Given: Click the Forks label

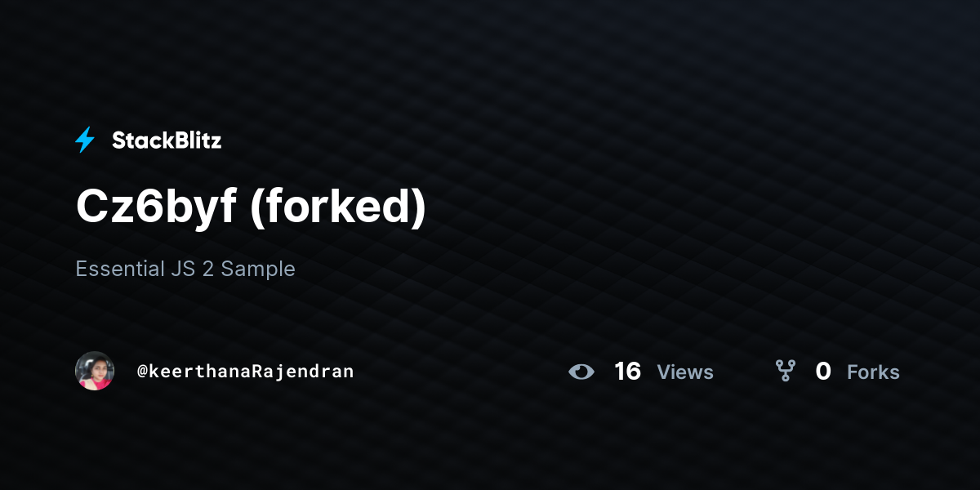Looking at the screenshot, I should point(873,372).
